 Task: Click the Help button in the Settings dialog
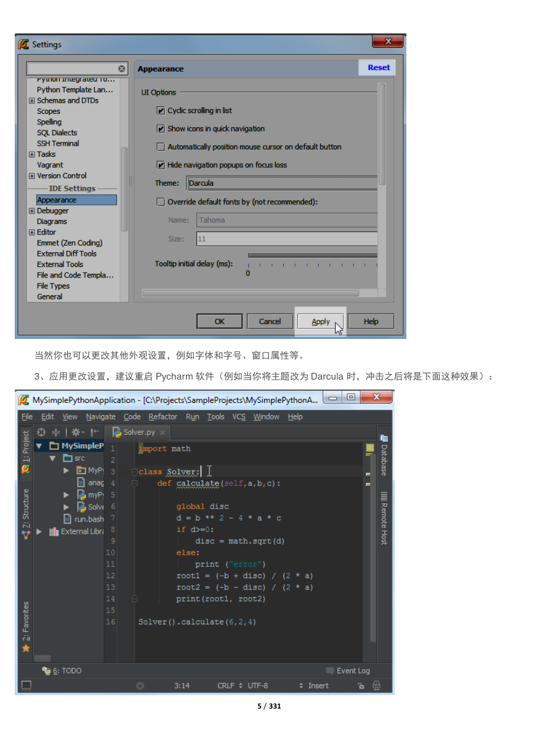[371, 321]
